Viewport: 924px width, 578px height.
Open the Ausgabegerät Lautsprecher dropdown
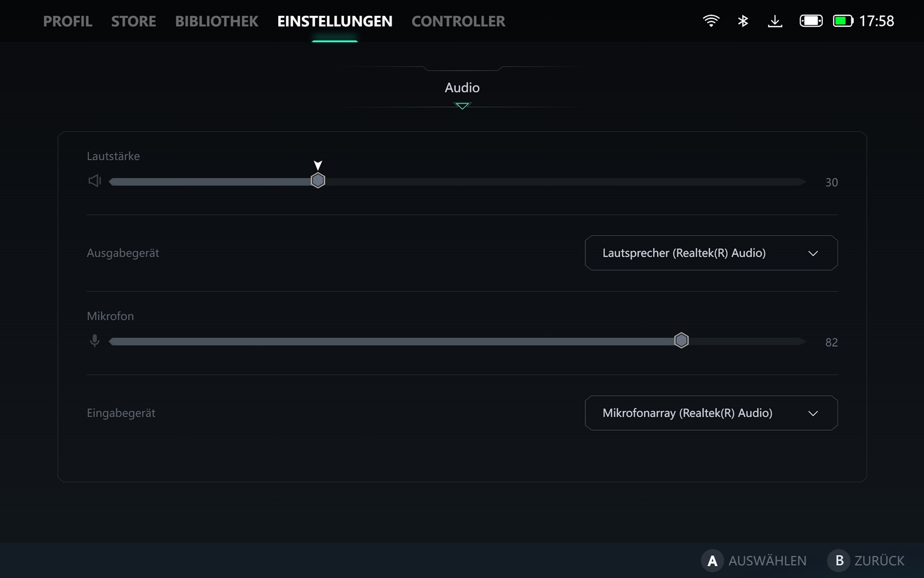pos(711,253)
